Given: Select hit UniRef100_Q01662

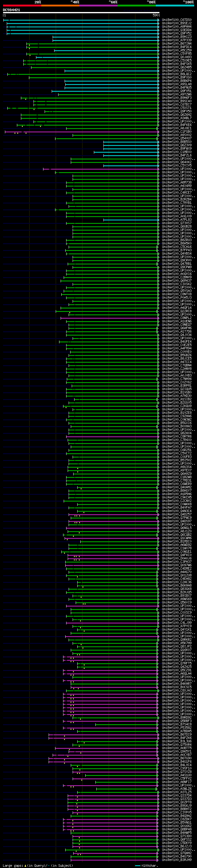Looking at the screenshot, I should click(176, 826).
